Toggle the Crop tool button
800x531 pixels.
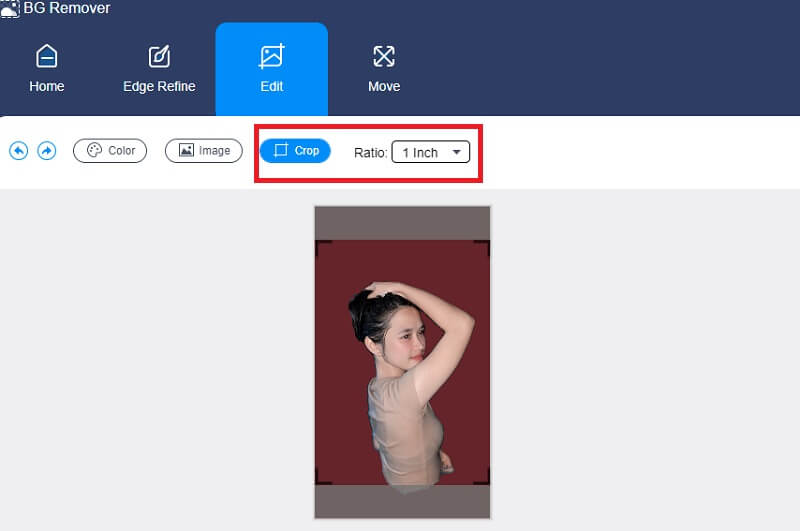click(295, 151)
